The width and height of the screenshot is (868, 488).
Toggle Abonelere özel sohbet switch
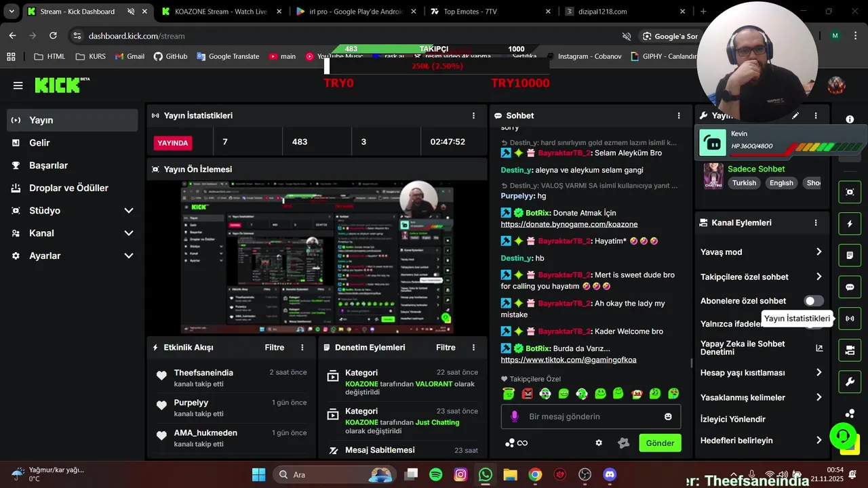coord(813,301)
